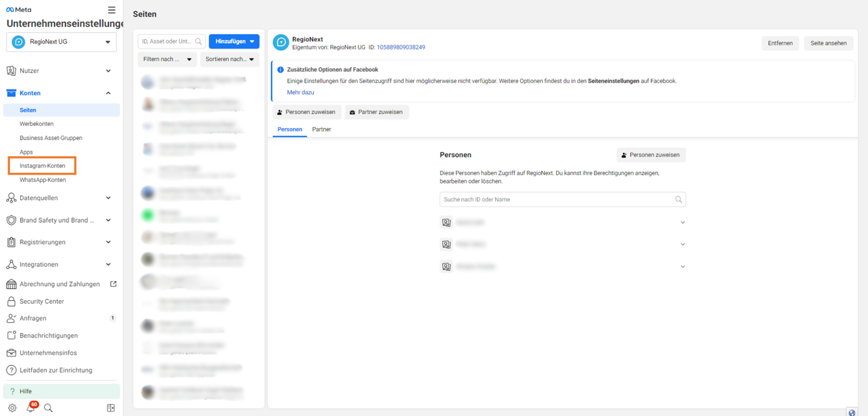Expand the Nutzer section chevron

tap(108, 71)
